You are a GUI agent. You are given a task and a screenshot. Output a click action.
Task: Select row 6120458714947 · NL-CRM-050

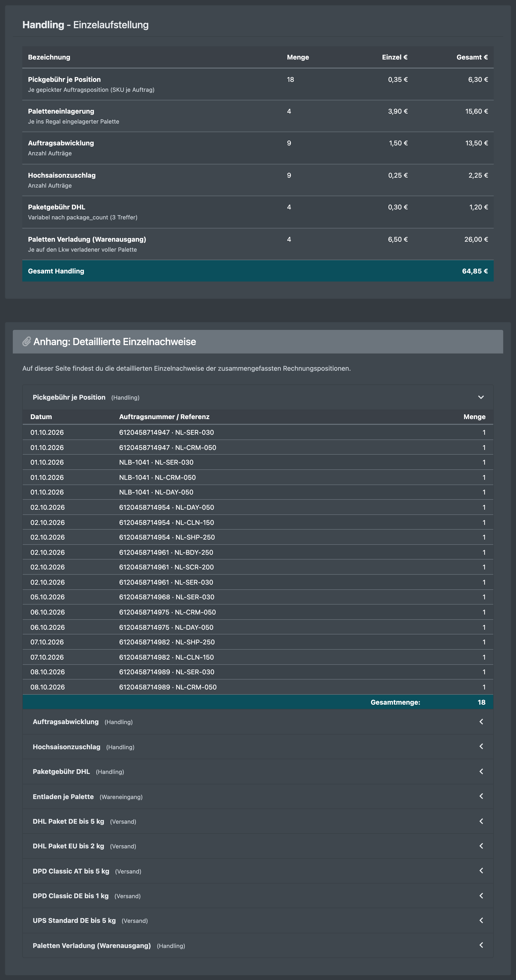pyautogui.click(x=258, y=447)
